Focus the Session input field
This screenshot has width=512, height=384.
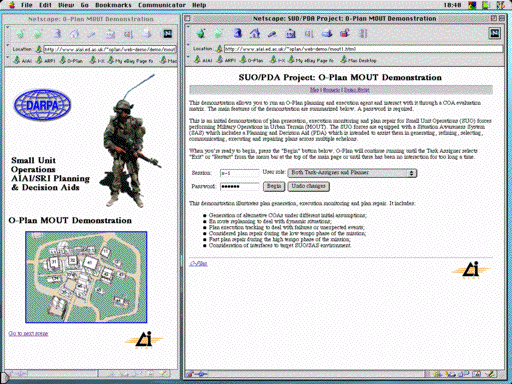[x=240, y=173]
